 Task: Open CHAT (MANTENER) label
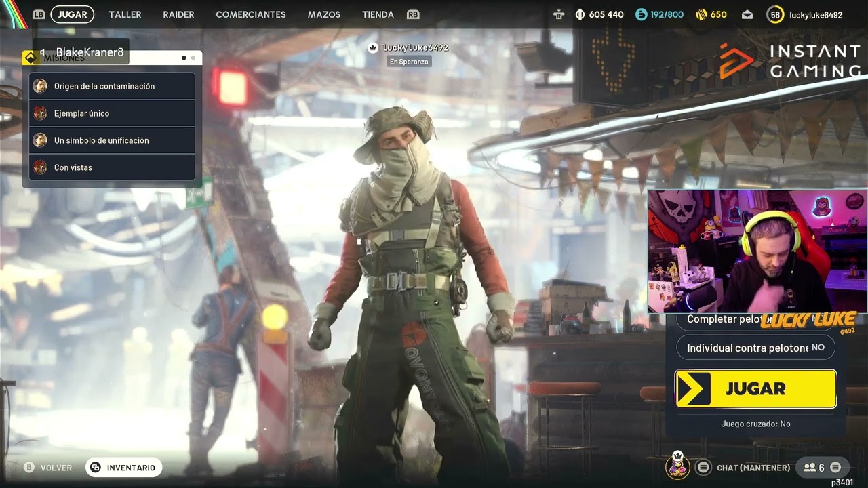753,468
